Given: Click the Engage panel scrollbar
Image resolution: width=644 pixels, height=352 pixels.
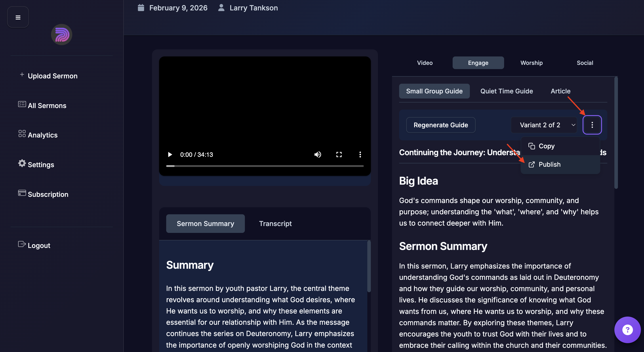Looking at the screenshot, I should [616, 133].
